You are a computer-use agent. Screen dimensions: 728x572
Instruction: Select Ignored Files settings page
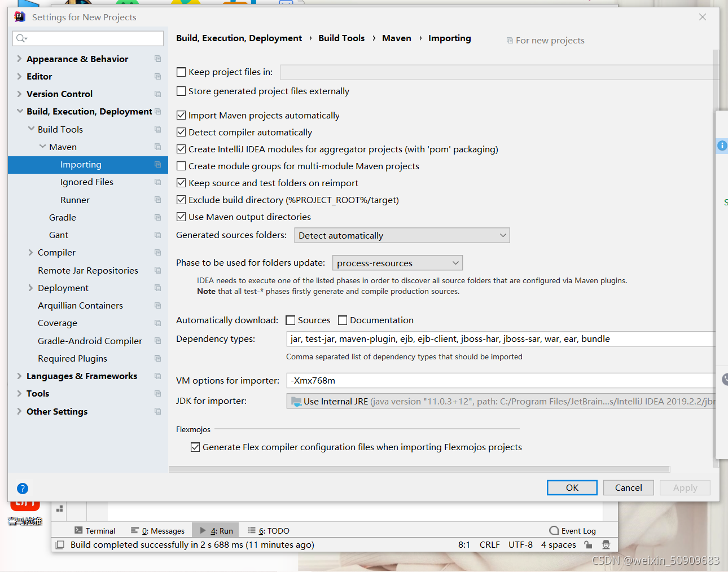pyautogui.click(x=87, y=182)
